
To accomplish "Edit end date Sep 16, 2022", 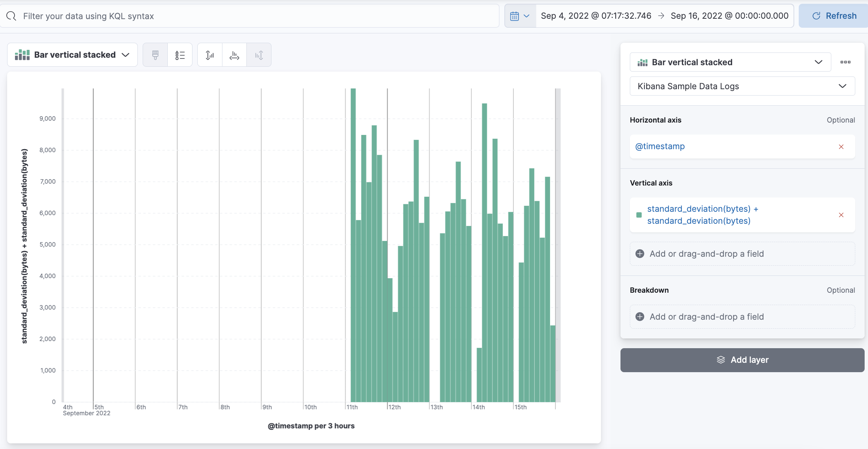I will [729, 16].
